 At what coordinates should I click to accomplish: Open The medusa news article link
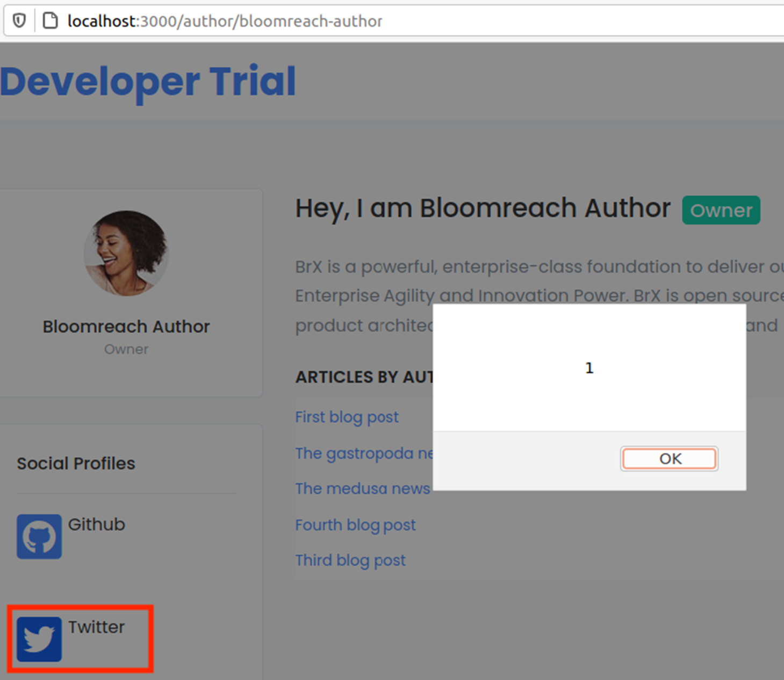pos(363,488)
